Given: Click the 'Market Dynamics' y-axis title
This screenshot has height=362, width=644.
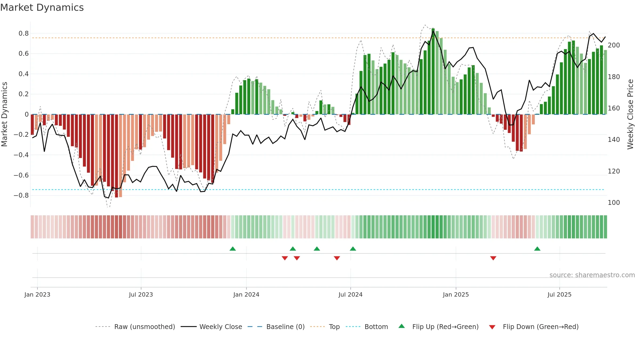Looking at the screenshot, I should pyautogui.click(x=4, y=114).
